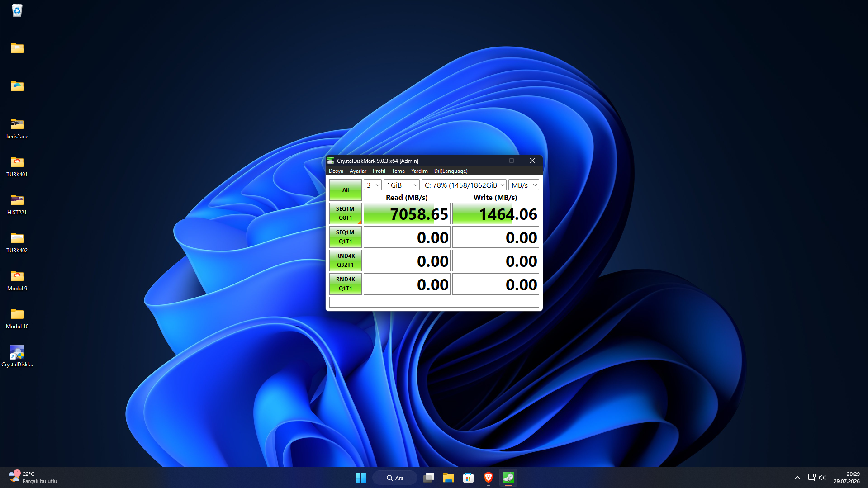Screen dimensions: 868x488
Task: Open the Ayarlar menu
Action: pyautogui.click(x=358, y=171)
